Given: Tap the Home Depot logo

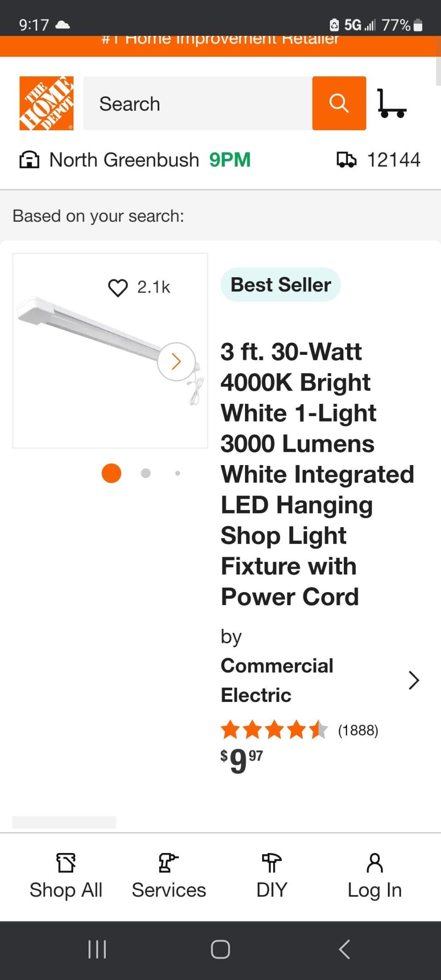Looking at the screenshot, I should (46, 103).
